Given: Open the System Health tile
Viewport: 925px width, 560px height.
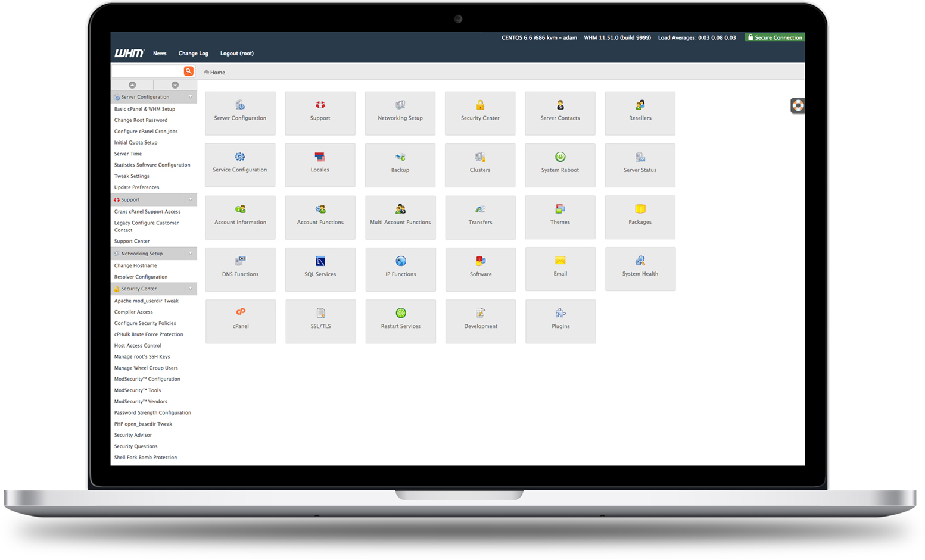Looking at the screenshot, I should coord(640,269).
